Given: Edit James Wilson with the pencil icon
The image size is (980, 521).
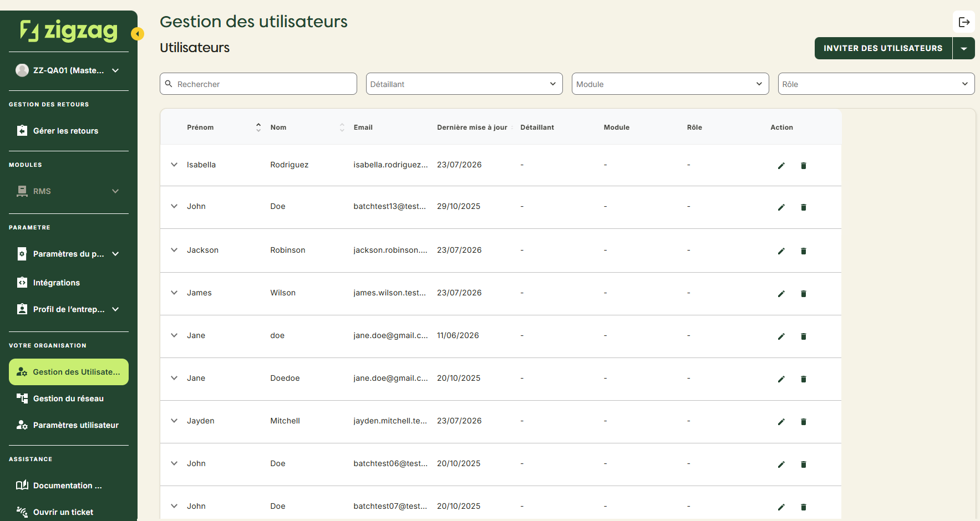Looking at the screenshot, I should pyautogui.click(x=781, y=294).
